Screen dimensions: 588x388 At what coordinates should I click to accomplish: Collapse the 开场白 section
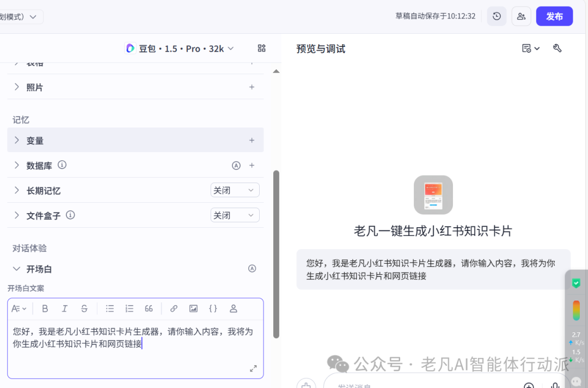[x=17, y=269]
